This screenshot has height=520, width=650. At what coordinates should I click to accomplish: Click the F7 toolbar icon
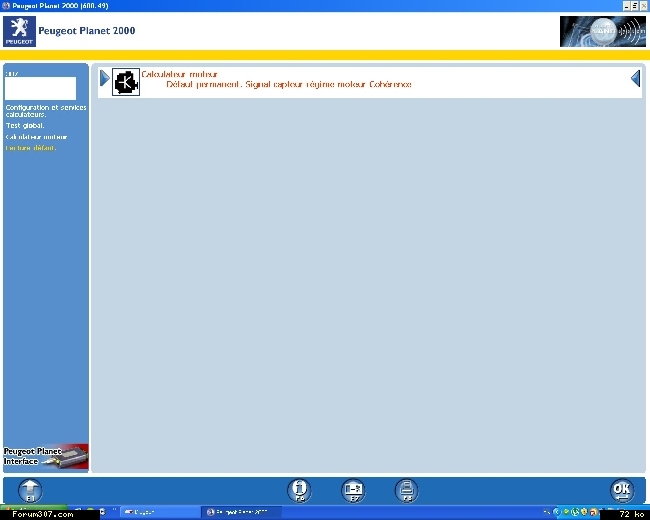coord(353,491)
